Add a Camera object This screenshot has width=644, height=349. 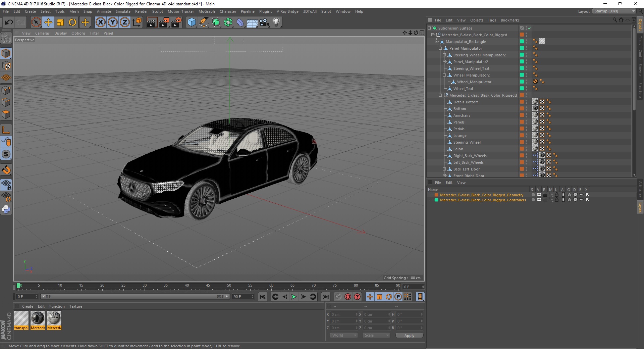coord(264,22)
